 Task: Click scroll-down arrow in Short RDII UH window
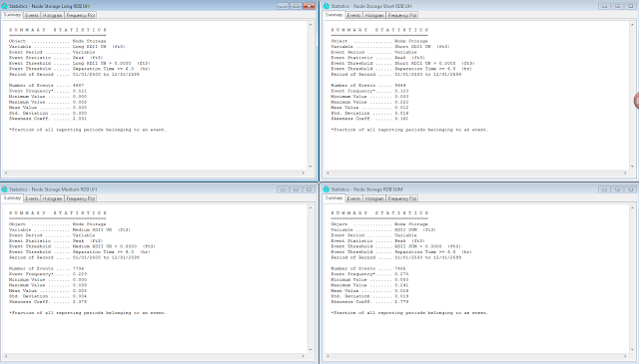coord(632,167)
